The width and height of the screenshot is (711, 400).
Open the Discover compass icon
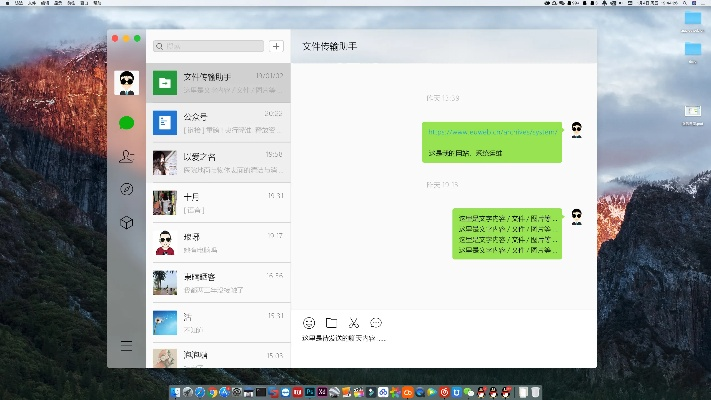(126, 189)
